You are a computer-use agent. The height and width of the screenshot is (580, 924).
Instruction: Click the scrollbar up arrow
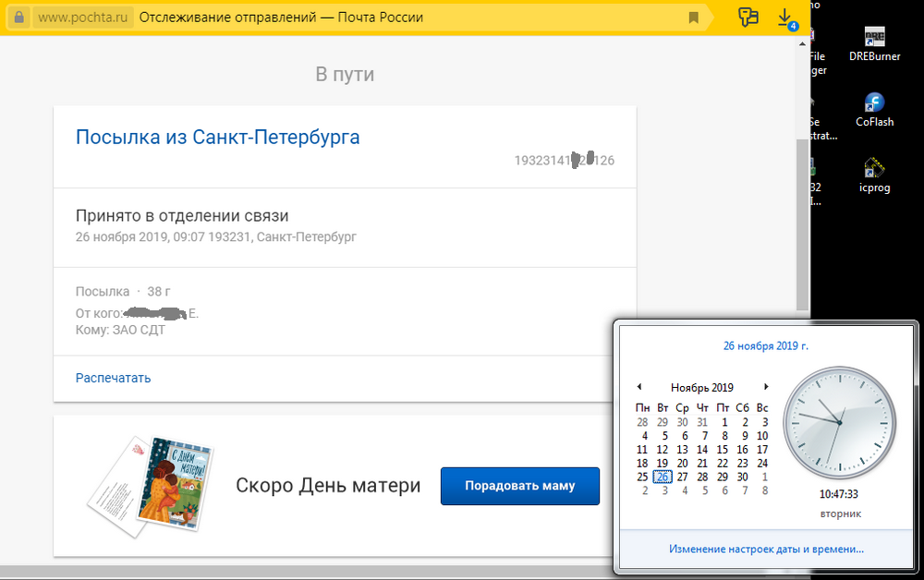tap(802, 44)
